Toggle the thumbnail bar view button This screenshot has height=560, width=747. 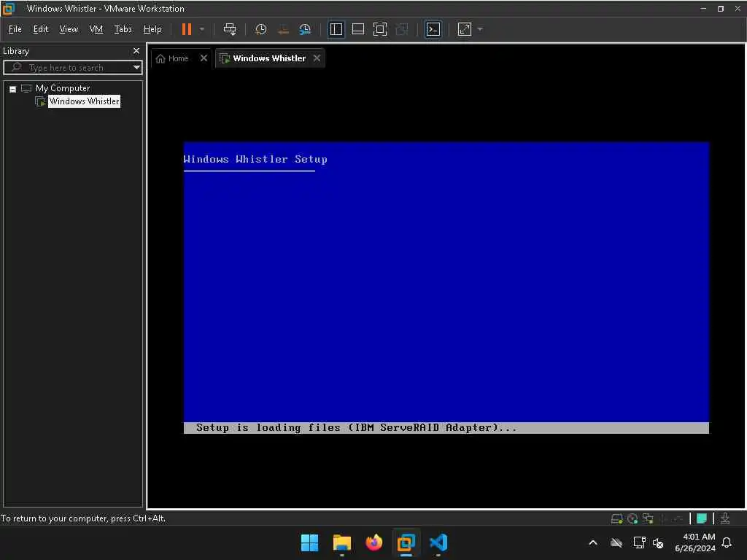pyautogui.click(x=358, y=29)
